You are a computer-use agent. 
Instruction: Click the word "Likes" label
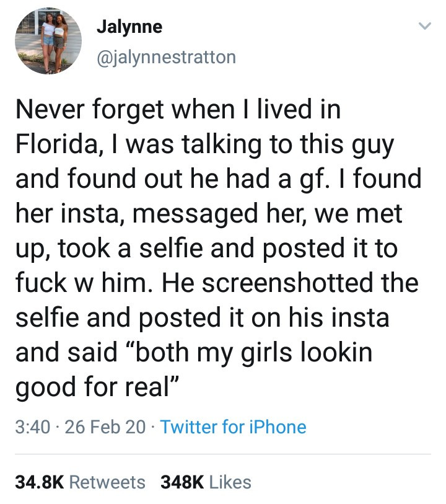coord(230,482)
